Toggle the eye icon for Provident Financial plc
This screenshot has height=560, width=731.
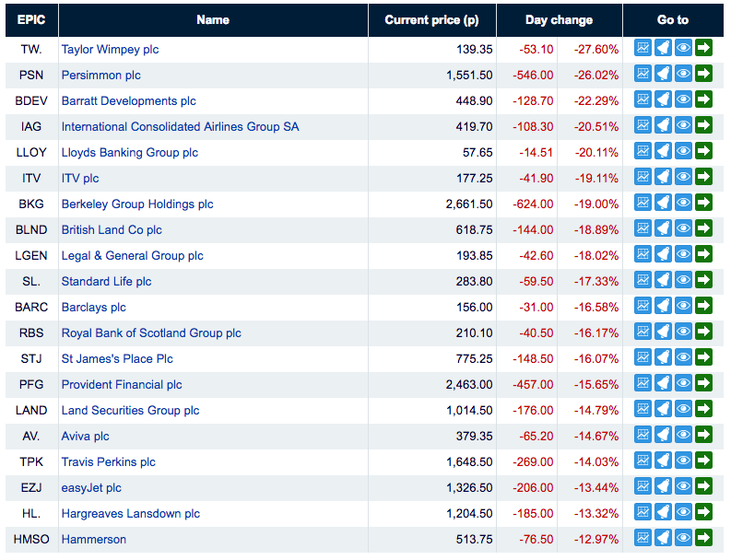point(683,383)
